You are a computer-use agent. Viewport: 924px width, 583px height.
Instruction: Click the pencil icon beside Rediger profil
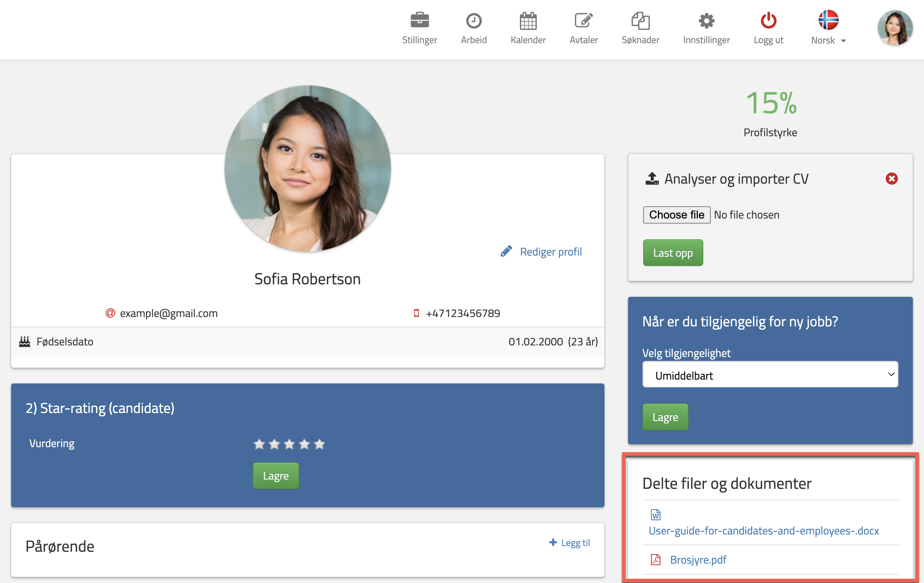click(506, 251)
